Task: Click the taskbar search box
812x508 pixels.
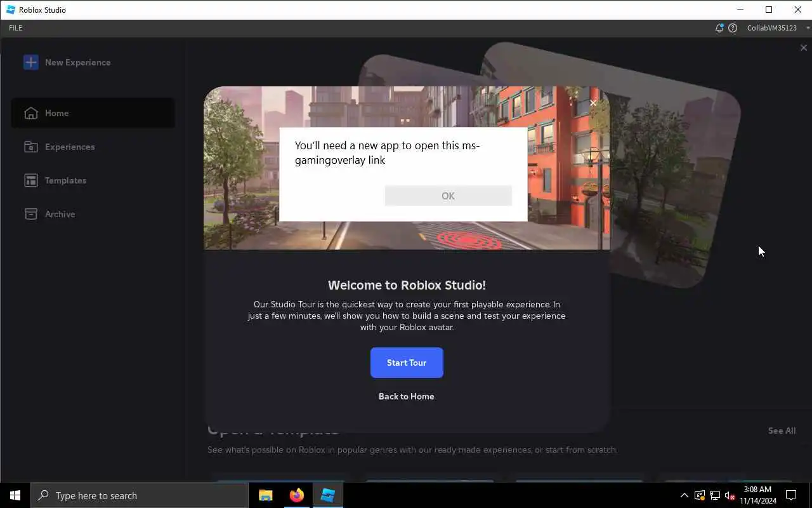Action: (140, 495)
